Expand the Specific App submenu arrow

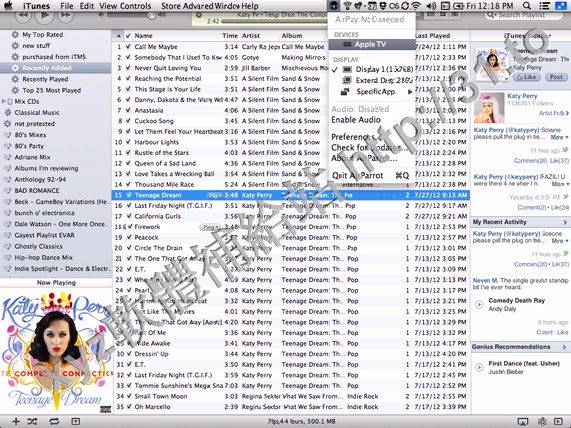point(410,92)
